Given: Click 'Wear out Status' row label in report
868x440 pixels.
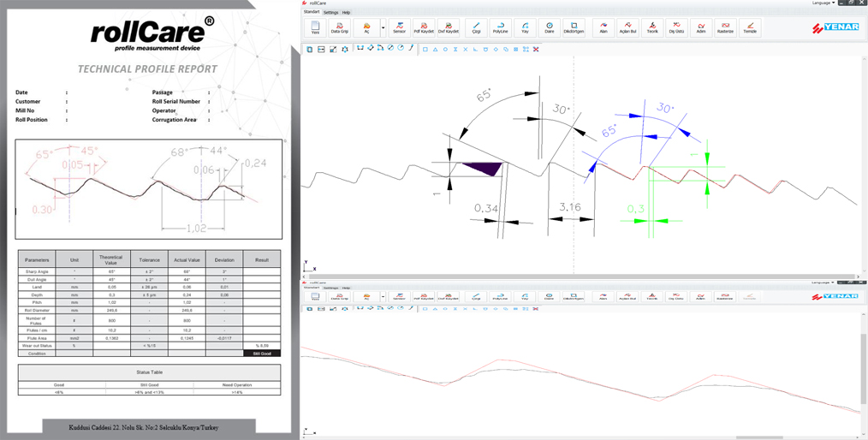Looking at the screenshot, I should tap(37, 346).
